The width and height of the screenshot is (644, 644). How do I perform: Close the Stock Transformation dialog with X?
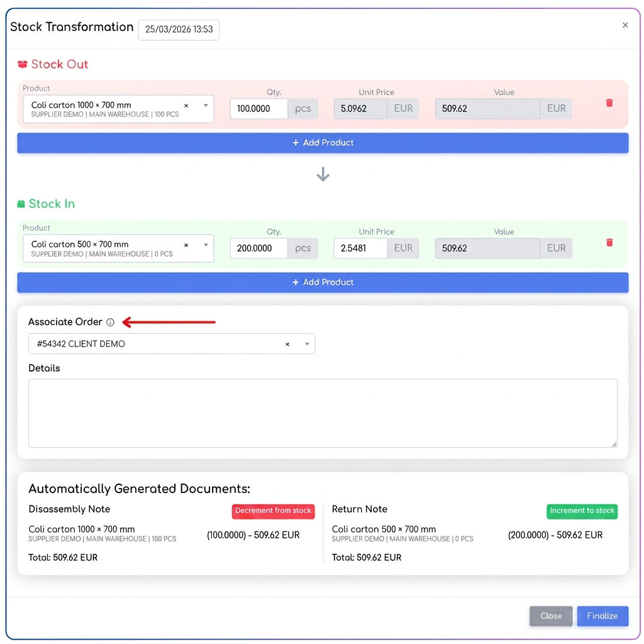pyautogui.click(x=625, y=25)
